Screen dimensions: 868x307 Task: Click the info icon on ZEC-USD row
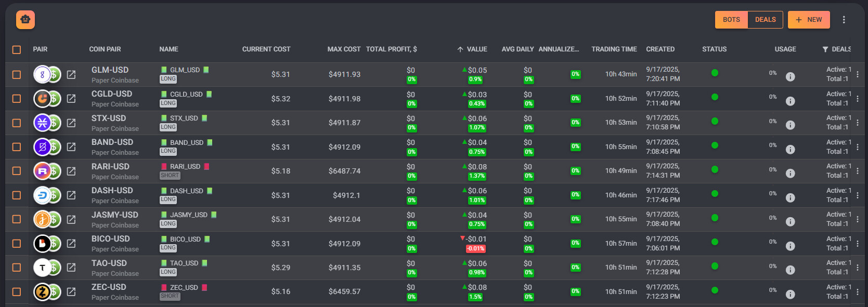tap(790, 295)
